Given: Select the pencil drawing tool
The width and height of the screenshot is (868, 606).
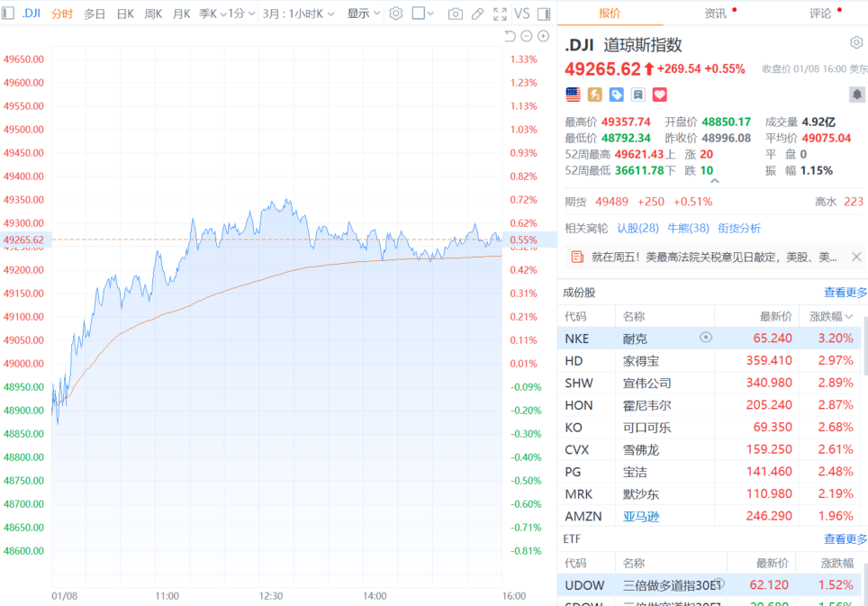Looking at the screenshot, I should click(x=477, y=14).
